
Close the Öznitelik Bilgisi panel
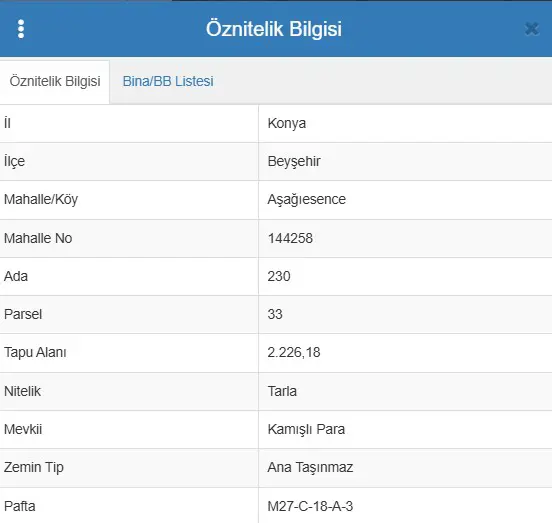click(x=531, y=29)
